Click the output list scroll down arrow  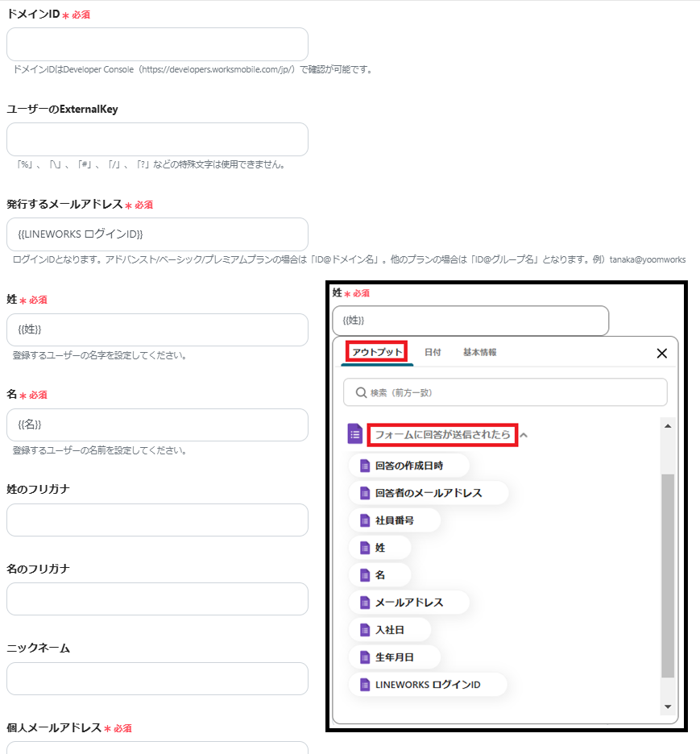tap(668, 706)
